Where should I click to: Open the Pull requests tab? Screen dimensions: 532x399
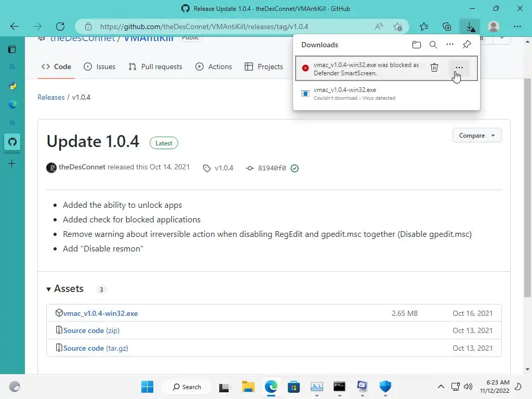tap(155, 66)
